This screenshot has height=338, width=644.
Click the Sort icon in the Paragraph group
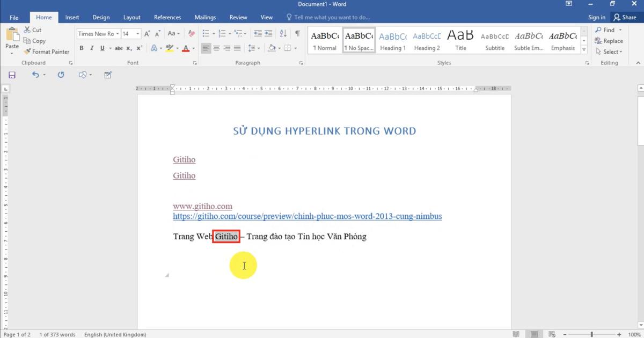283,33
